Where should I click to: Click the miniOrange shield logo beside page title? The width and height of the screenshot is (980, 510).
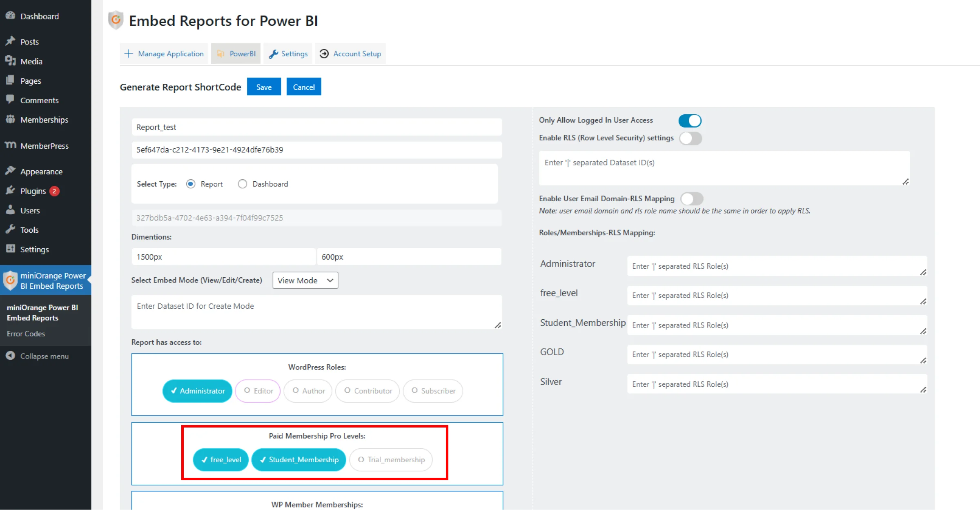click(x=116, y=20)
